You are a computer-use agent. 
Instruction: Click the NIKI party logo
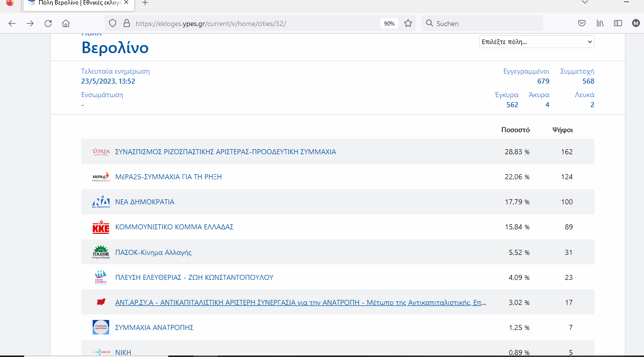point(101,352)
